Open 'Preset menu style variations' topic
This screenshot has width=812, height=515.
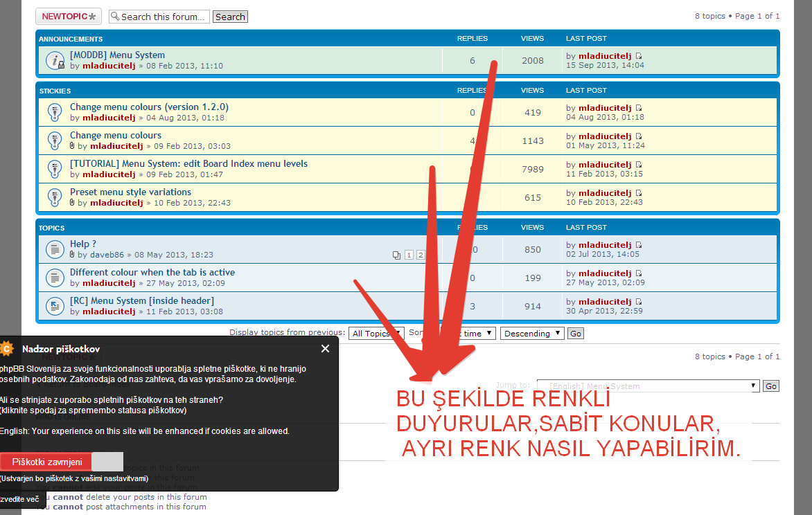pyautogui.click(x=130, y=192)
